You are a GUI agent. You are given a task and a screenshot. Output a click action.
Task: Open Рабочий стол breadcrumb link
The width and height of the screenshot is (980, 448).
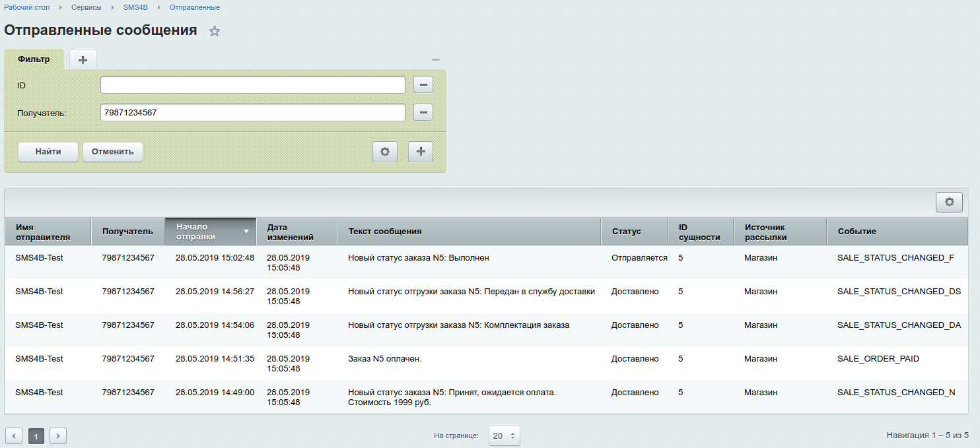pos(27,7)
